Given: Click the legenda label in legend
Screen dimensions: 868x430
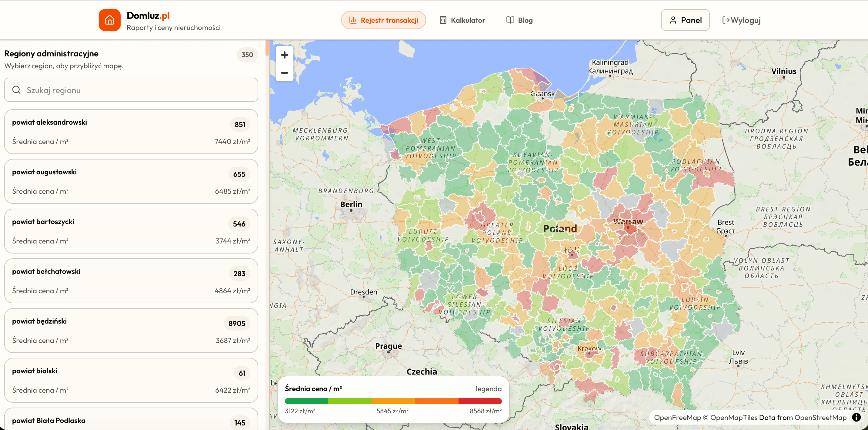Looking at the screenshot, I should pos(488,389).
